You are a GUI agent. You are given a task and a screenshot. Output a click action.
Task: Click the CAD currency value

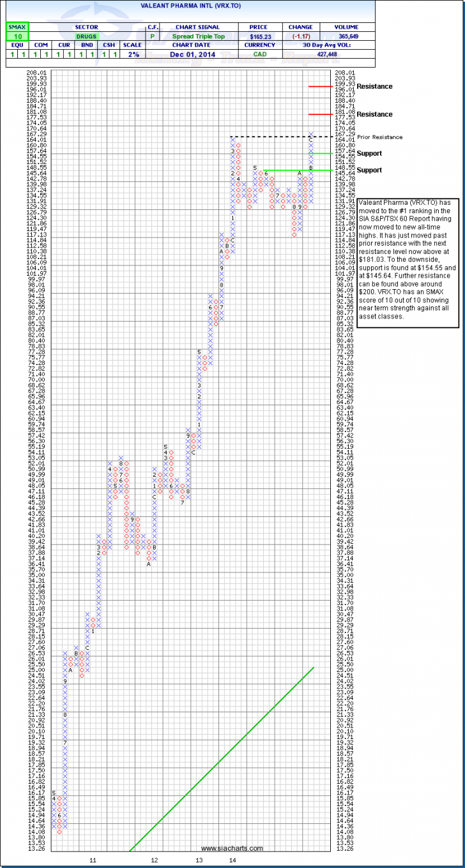point(261,55)
